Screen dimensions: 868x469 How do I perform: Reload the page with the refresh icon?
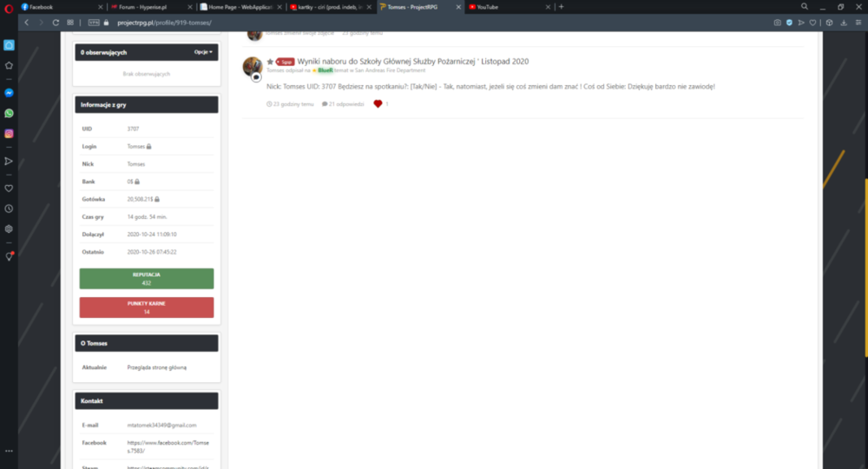pyautogui.click(x=56, y=23)
